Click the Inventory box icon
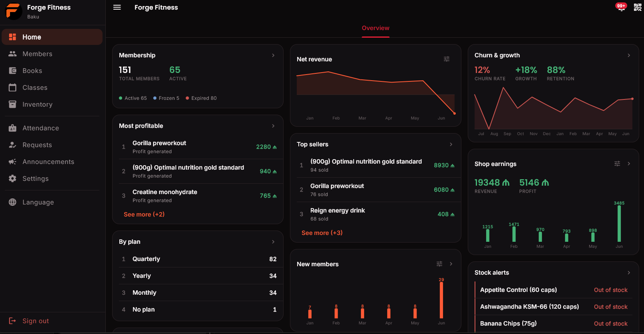 tap(12, 104)
